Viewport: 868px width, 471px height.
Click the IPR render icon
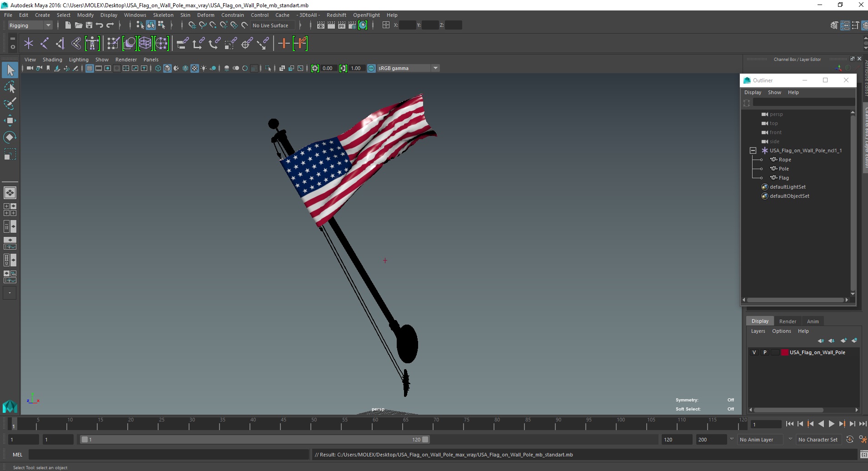341,25
